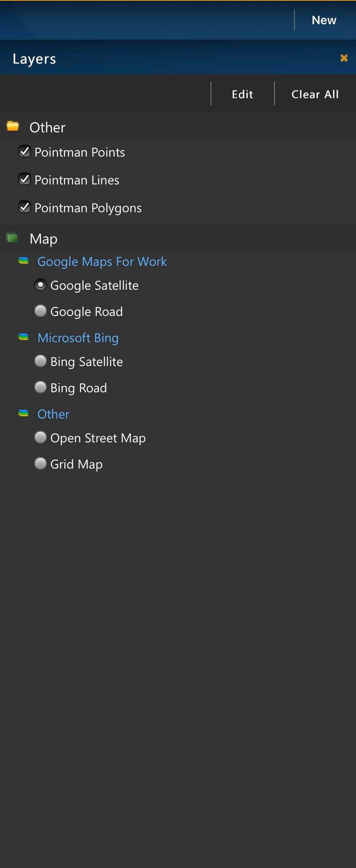Screen dimensions: 356x868
Task: Collapse the Microsoft Bing group
Action: [78, 338]
